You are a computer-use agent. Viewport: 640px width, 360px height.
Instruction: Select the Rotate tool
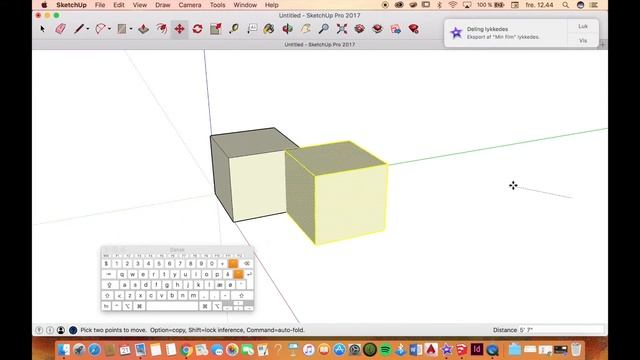(x=198, y=29)
